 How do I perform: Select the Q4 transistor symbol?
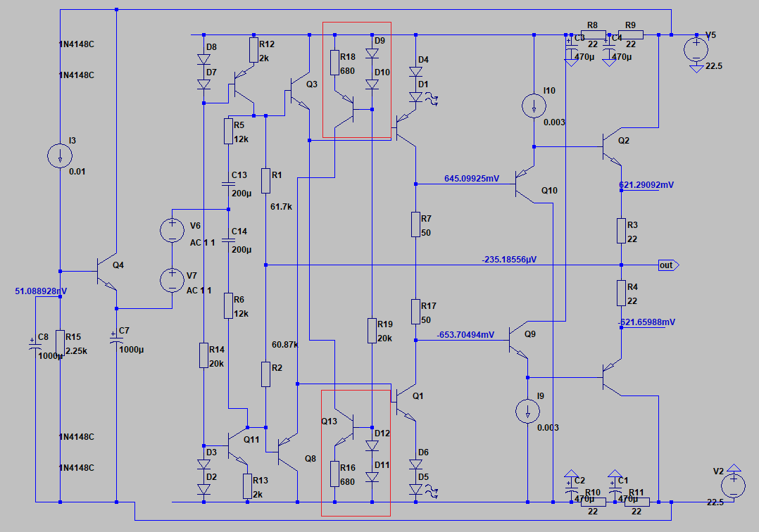[x=106, y=272]
